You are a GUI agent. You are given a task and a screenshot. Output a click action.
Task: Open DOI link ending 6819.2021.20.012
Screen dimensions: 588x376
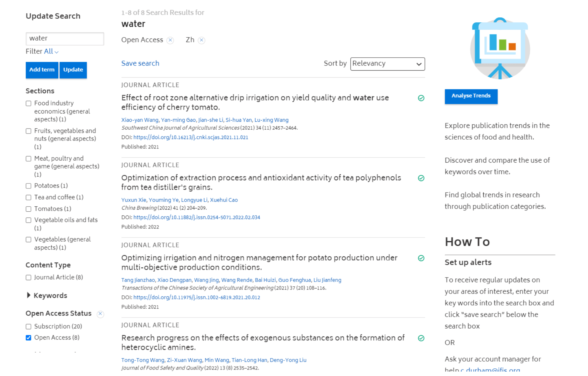pos(197,297)
